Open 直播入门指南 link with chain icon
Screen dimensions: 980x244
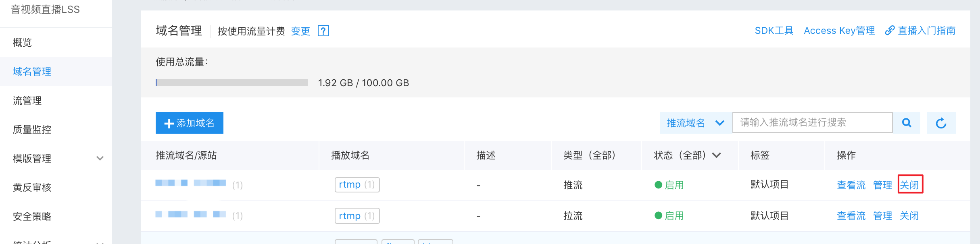(920, 31)
